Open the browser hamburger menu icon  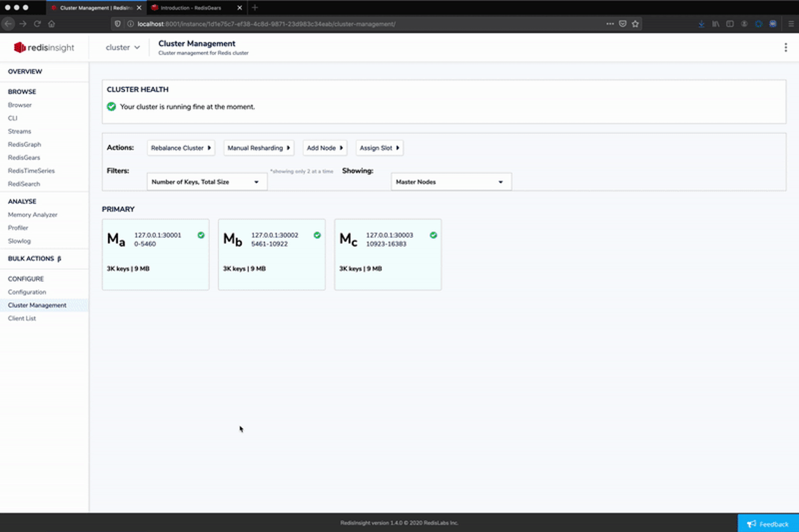tap(791, 24)
